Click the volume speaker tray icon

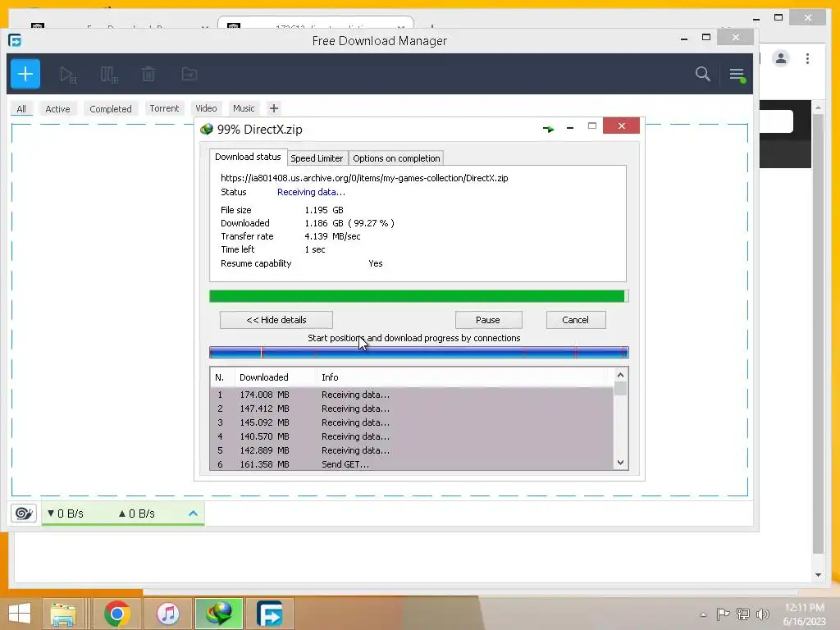point(762,614)
